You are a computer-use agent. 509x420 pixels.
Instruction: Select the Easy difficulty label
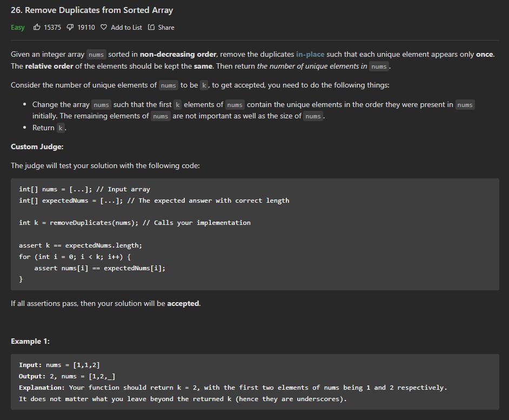(17, 28)
